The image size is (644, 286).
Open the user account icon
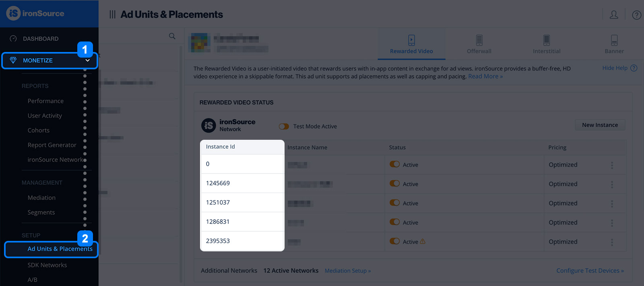pyautogui.click(x=614, y=15)
